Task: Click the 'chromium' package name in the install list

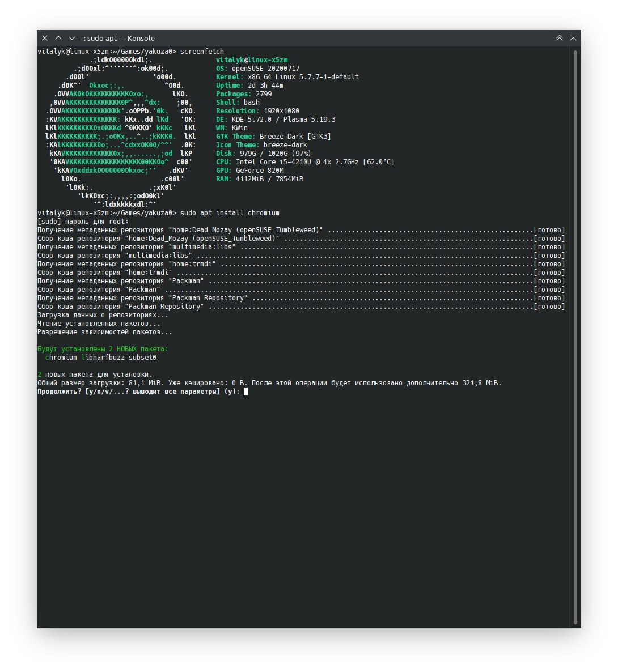Action: (x=61, y=358)
